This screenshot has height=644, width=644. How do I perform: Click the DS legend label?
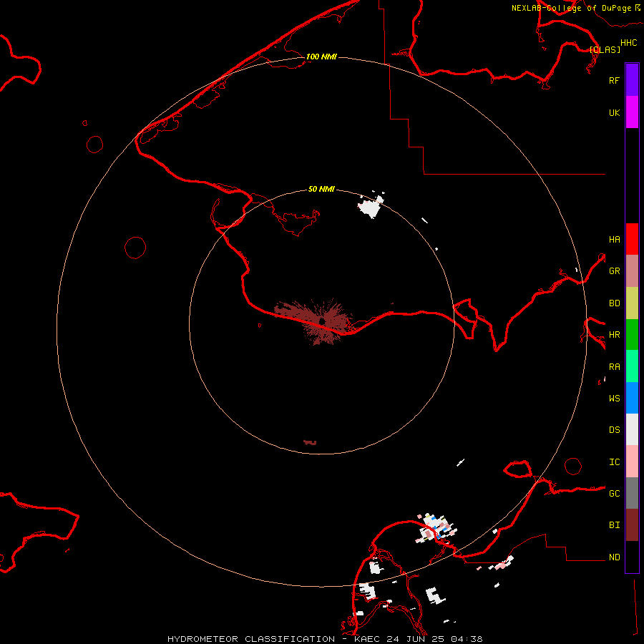click(x=614, y=429)
